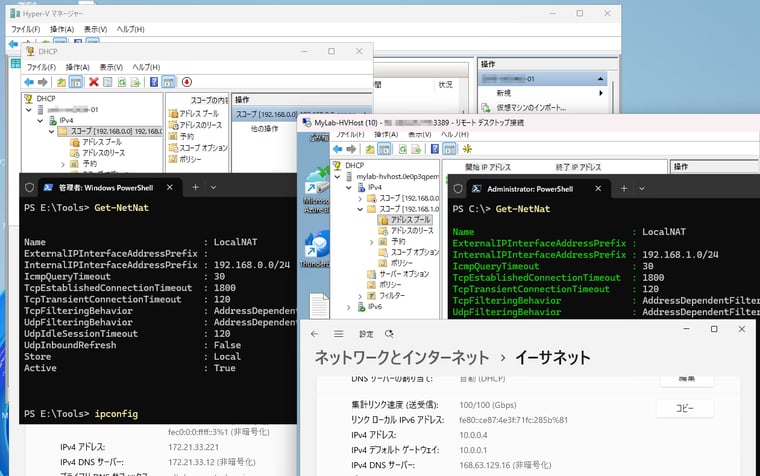Open tab dropdown in Administrator PowerShell window

point(642,188)
